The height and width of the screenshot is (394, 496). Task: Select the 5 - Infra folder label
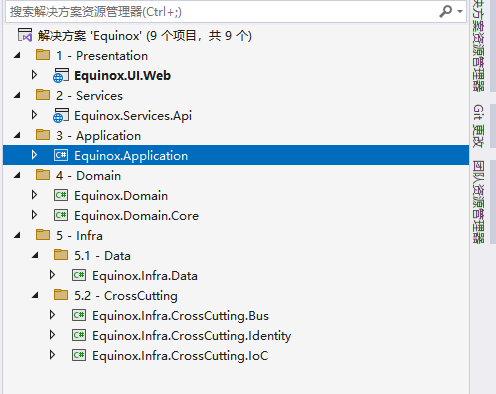(x=79, y=236)
